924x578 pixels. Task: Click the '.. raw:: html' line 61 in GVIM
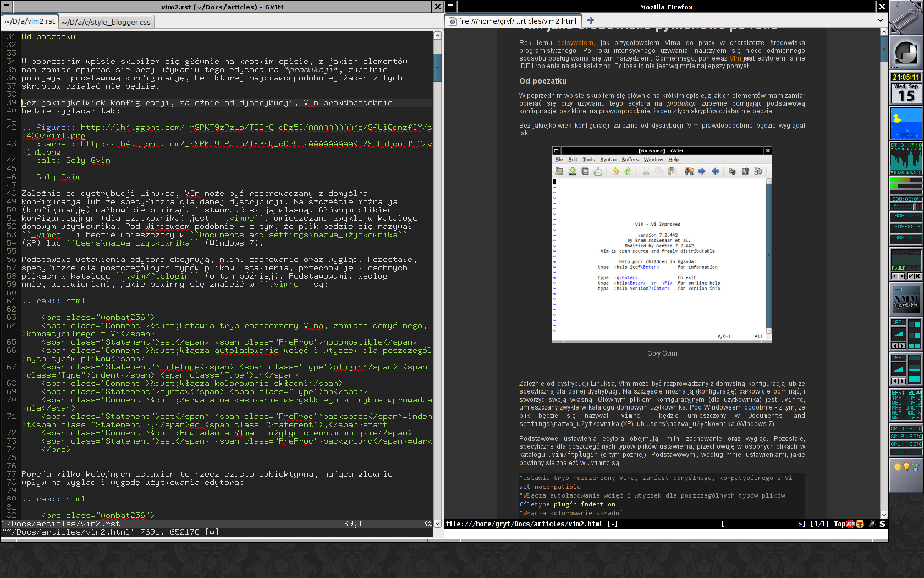pyautogui.click(x=53, y=301)
